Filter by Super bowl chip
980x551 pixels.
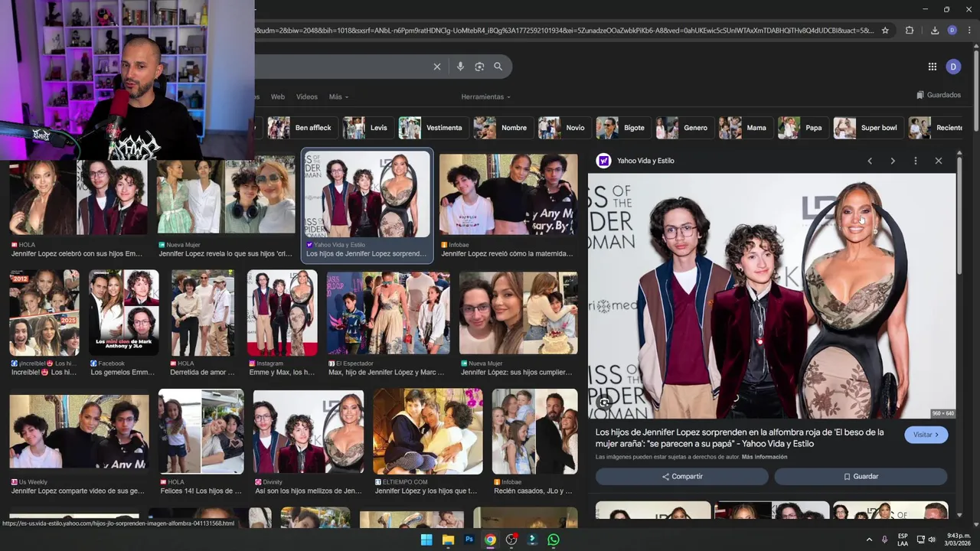pyautogui.click(x=867, y=128)
